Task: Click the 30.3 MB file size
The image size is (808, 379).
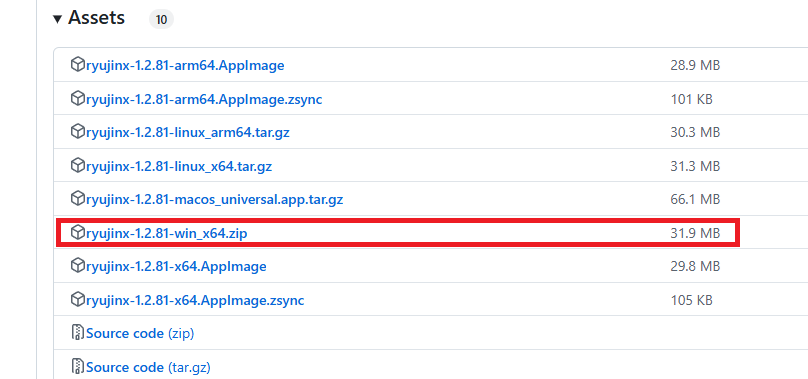Action: (695, 133)
